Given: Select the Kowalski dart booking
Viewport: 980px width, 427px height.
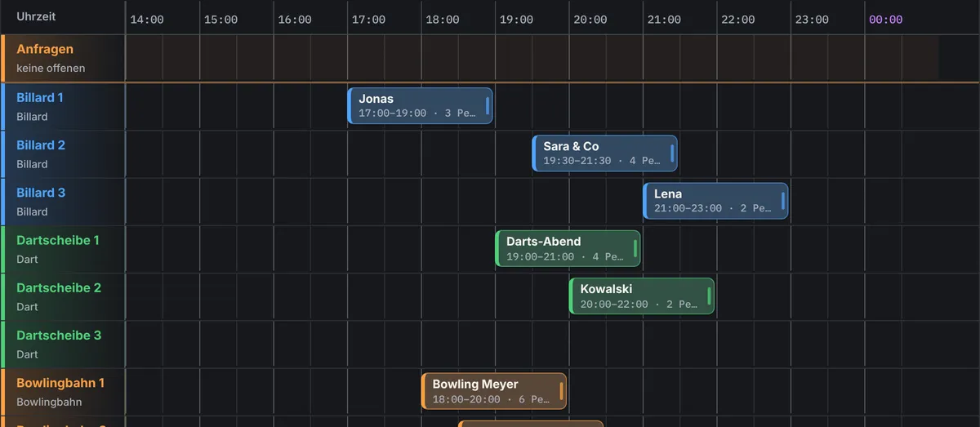Looking at the screenshot, I should [x=641, y=296].
